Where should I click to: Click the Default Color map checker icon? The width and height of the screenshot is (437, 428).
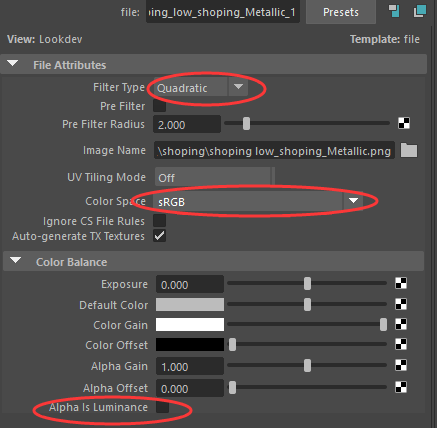point(401,304)
